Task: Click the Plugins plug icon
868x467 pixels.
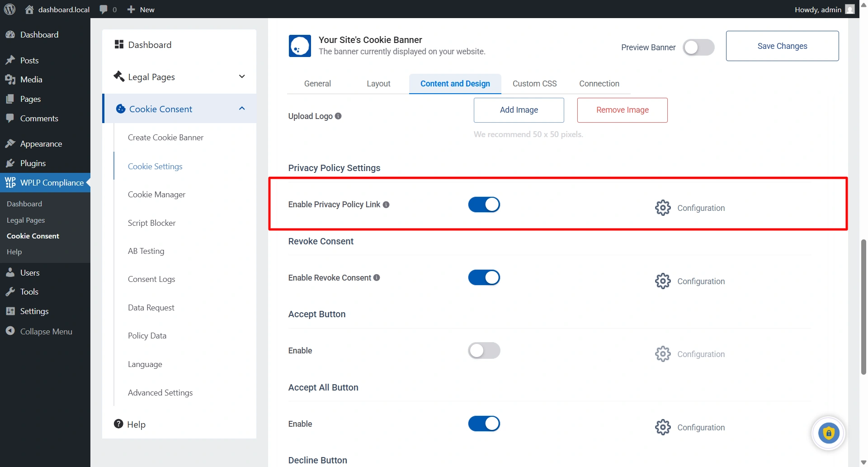Action: pos(11,163)
